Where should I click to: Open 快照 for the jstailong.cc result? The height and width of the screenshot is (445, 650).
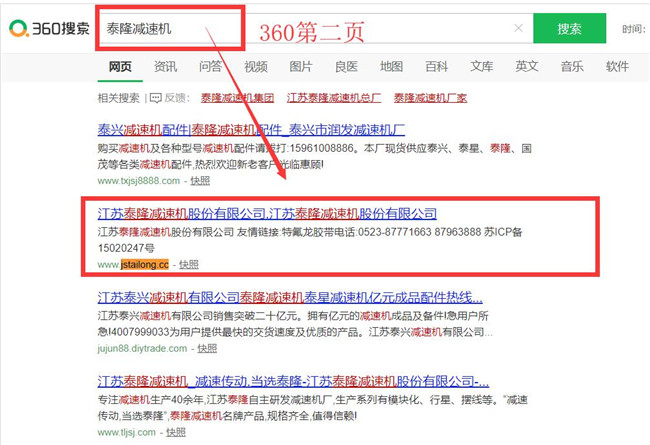188,264
